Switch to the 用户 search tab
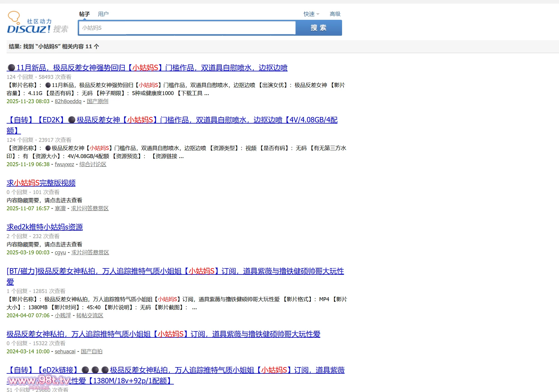Image resolution: width=559 pixels, height=392 pixels. (x=103, y=14)
